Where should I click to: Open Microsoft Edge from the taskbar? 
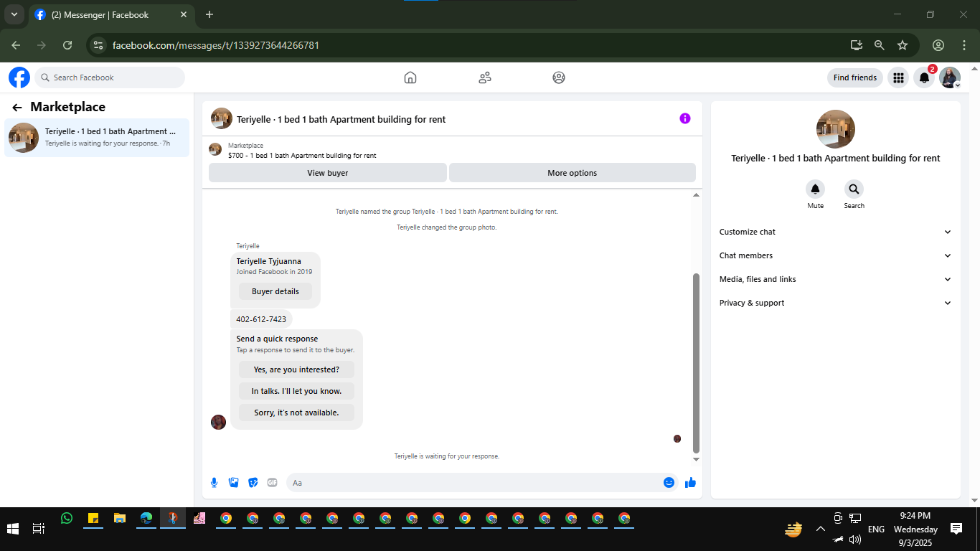146,518
